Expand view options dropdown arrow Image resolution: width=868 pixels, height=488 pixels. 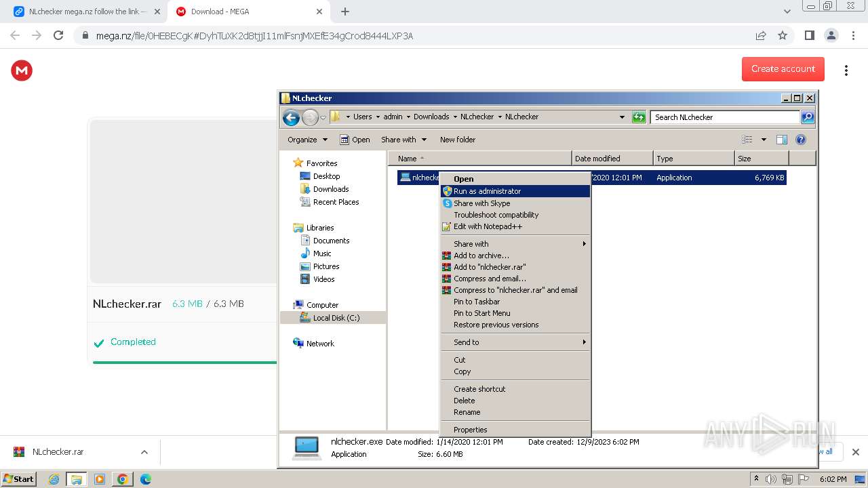764,140
